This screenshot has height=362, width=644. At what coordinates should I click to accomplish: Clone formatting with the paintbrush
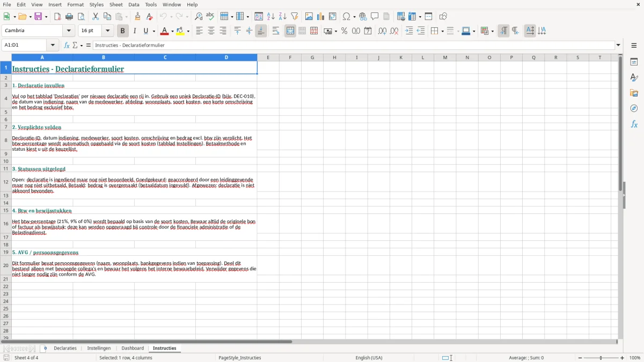tap(138, 17)
